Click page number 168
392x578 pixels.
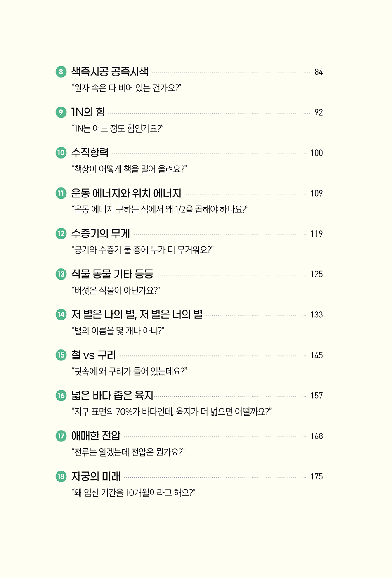point(316,436)
